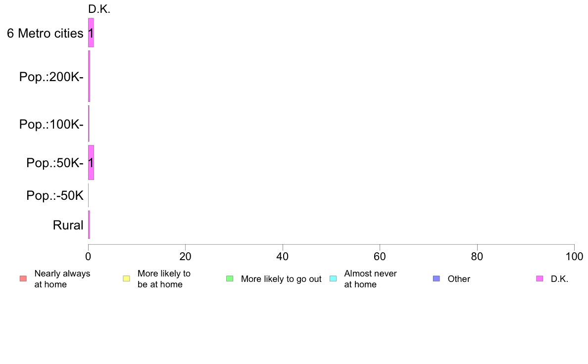Select the Pop.:100K- row label
588x364 pixels.
pos(51,124)
